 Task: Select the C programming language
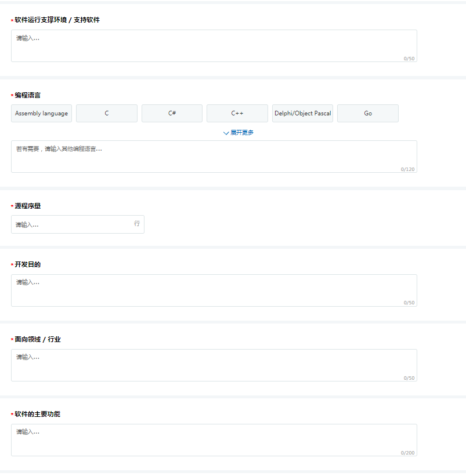coord(106,113)
